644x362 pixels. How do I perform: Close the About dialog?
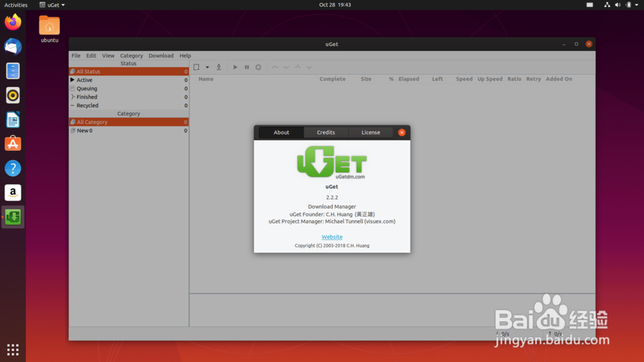(402, 132)
